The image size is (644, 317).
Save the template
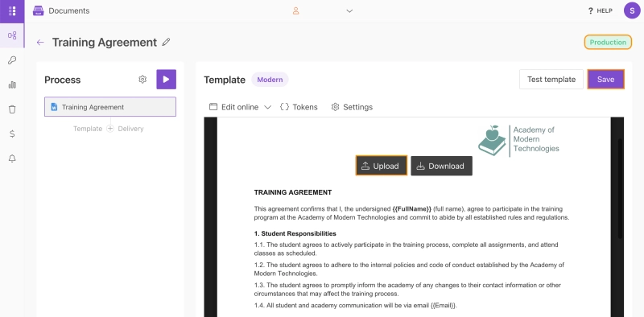[606, 79]
